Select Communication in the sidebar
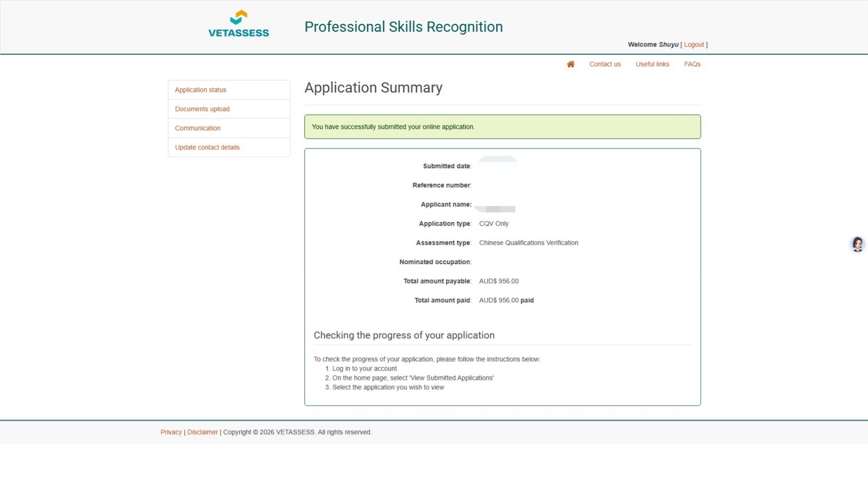The image size is (868, 484). click(x=198, y=128)
